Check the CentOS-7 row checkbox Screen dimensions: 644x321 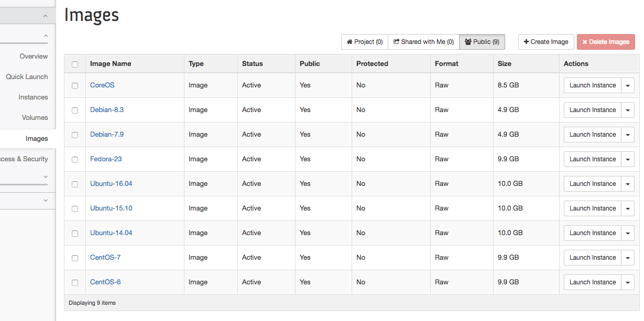75,258
